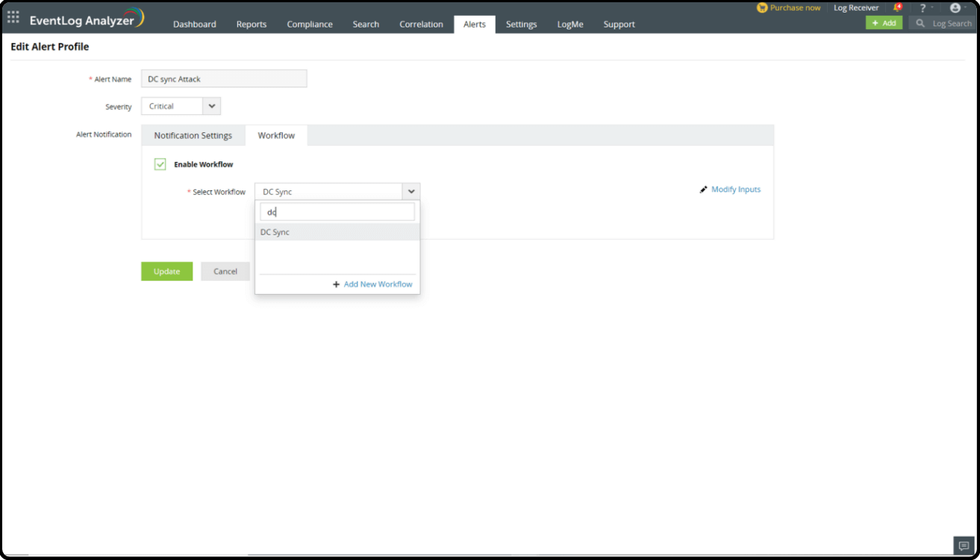Go to the LogMe tab

coord(570,24)
